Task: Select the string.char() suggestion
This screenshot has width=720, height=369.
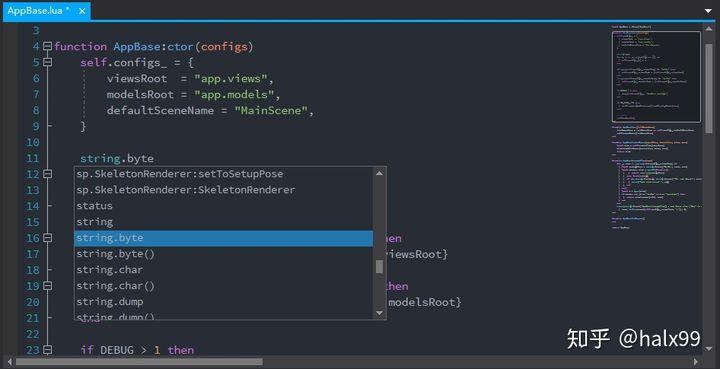Action: tap(224, 286)
